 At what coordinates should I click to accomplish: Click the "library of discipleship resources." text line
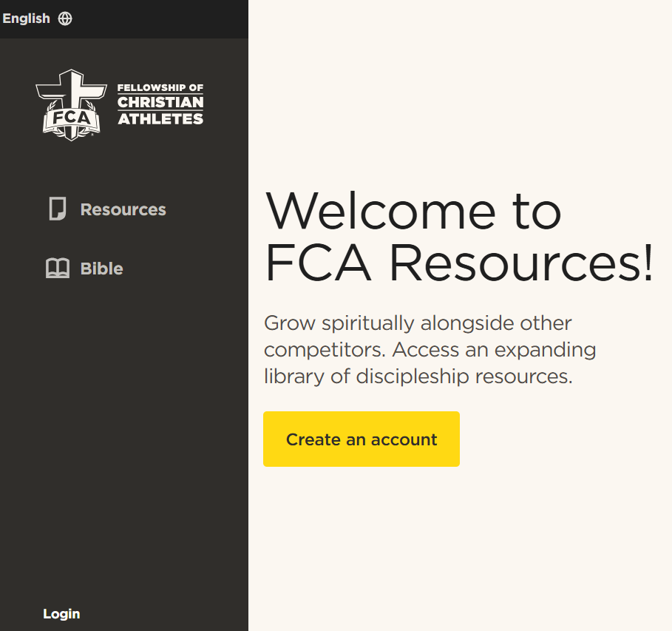tap(418, 377)
